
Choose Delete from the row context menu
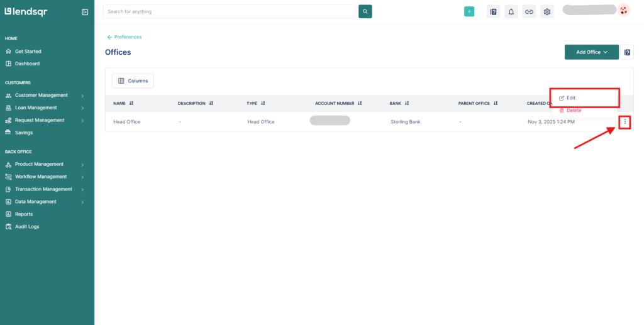[x=573, y=111]
